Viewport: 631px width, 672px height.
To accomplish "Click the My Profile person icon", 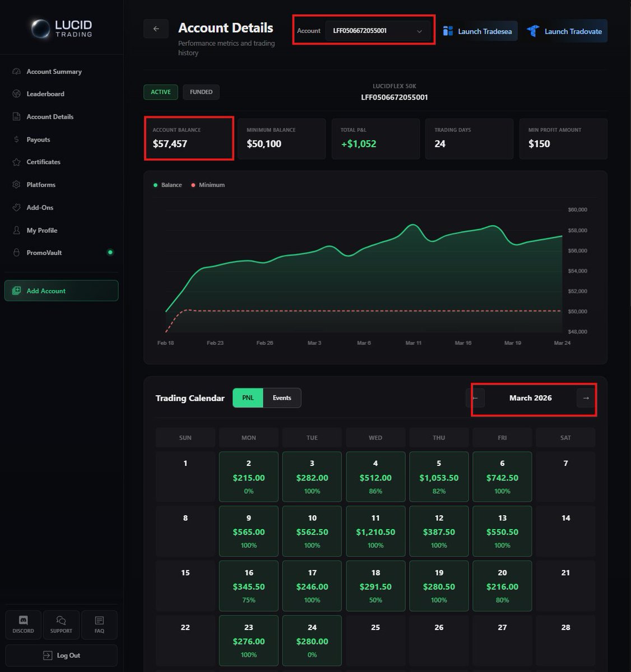I will coord(16,230).
